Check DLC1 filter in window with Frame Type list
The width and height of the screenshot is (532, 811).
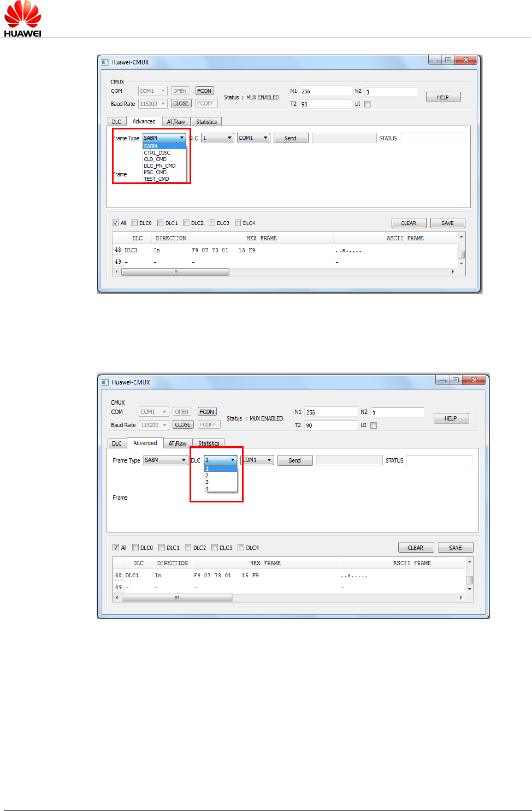[161, 223]
